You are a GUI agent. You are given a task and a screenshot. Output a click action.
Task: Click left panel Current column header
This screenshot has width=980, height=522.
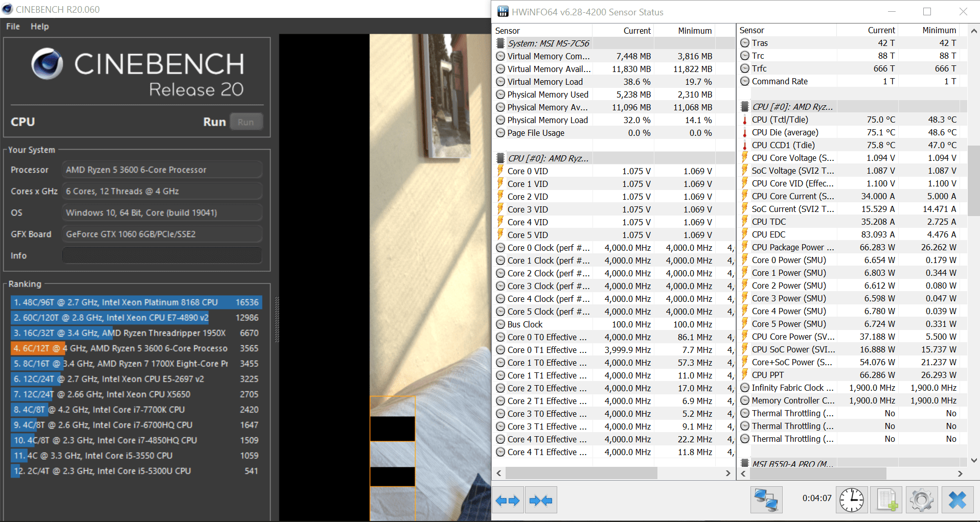click(x=623, y=31)
